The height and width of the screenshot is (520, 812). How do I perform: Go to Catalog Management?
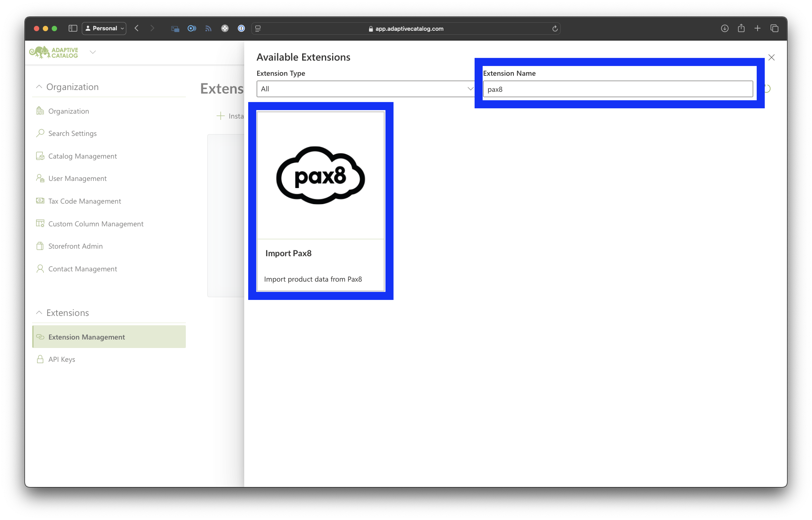[82, 156]
